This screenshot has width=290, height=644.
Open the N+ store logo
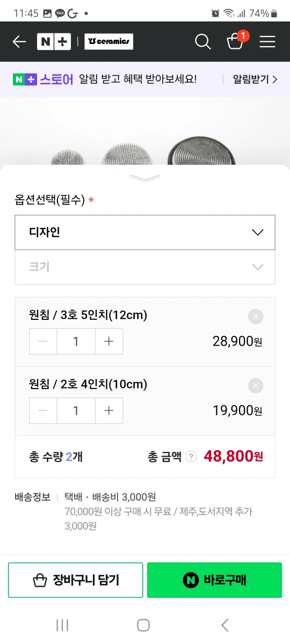54,42
